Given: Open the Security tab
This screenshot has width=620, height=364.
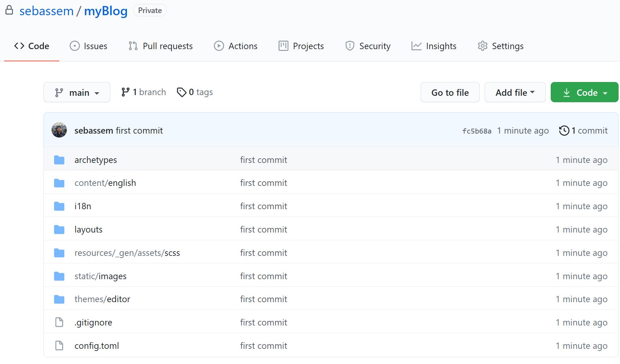Looking at the screenshot, I should click(x=368, y=46).
